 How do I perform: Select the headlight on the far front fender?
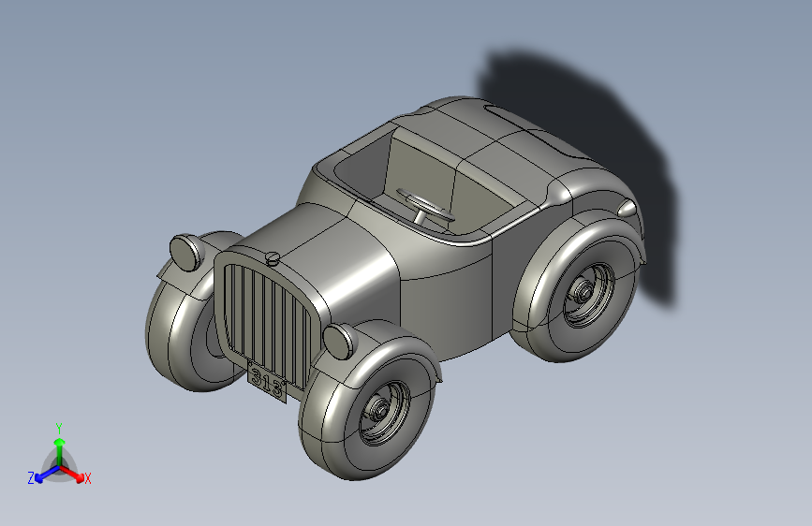pyautogui.click(x=187, y=253)
